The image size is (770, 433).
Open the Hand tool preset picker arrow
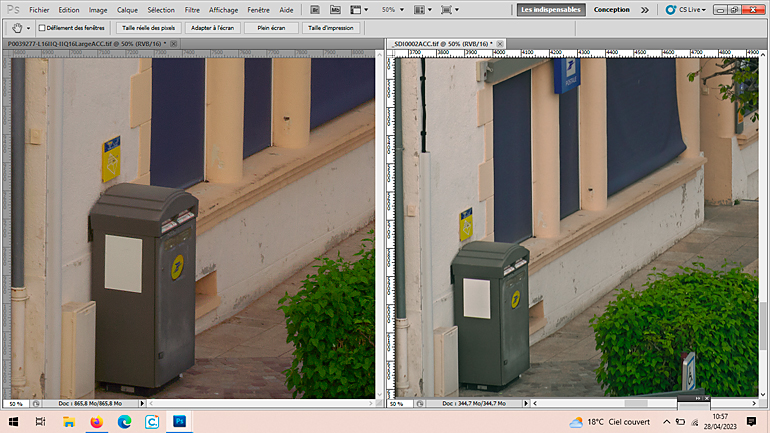28,28
